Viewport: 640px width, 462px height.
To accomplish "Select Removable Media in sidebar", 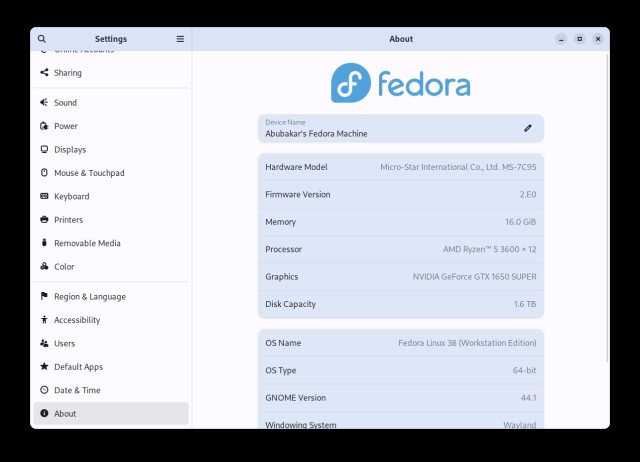I will click(111, 243).
